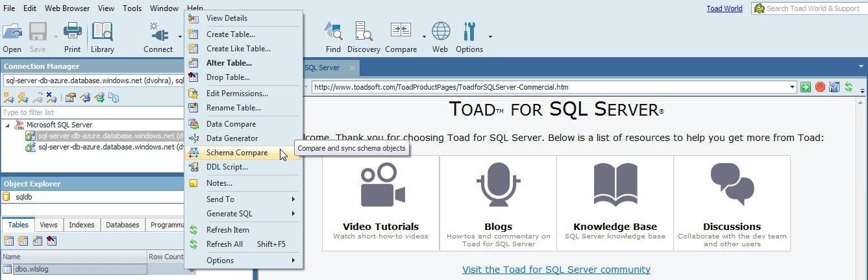Select Edit Permissions... menu entry
The image size is (868, 280).
(244, 93)
